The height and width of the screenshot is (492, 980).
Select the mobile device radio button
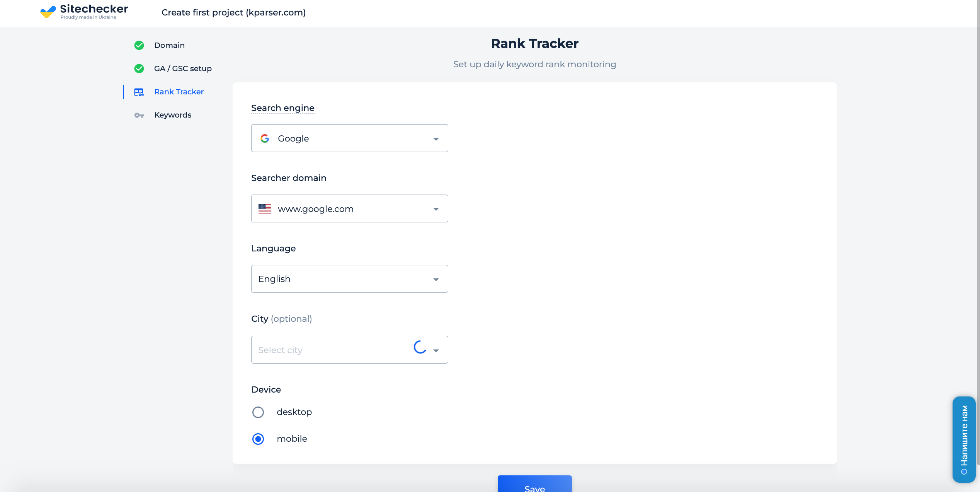point(258,439)
